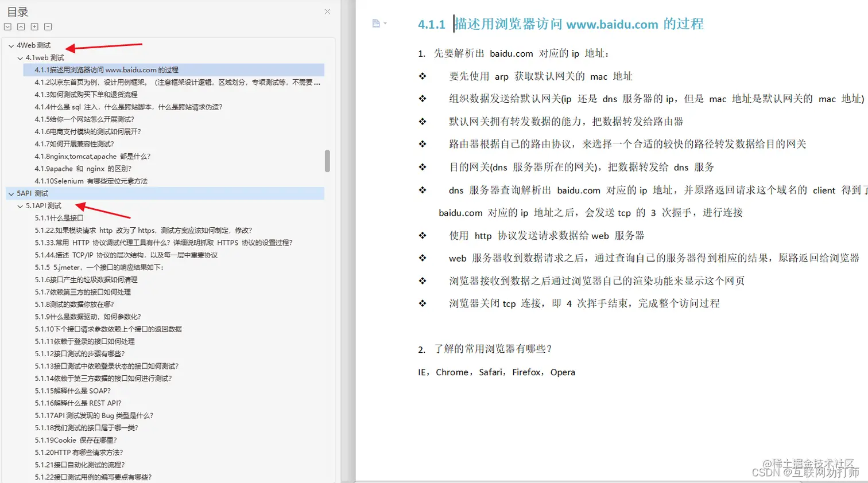Go to 5.1.44.描述 TCP/IP 协议的层次结构 entry

tap(126, 255)
